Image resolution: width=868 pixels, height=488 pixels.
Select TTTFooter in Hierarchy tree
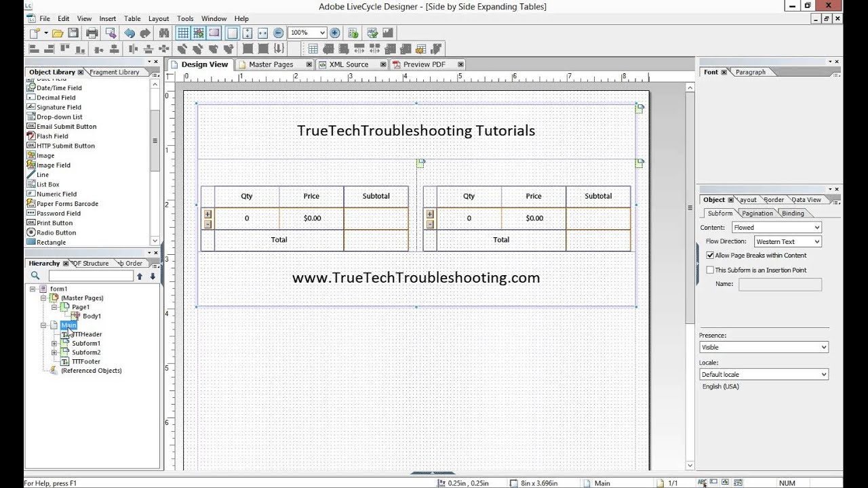85,362
